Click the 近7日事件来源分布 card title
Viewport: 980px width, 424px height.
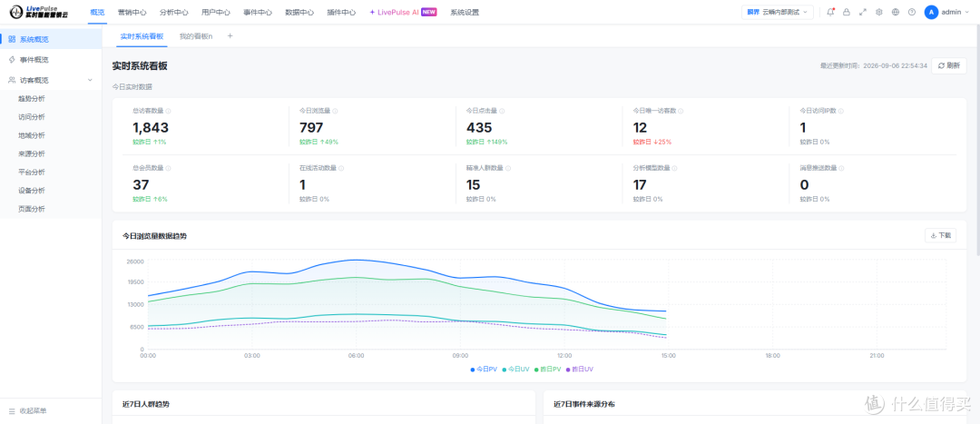click(583, 404)
